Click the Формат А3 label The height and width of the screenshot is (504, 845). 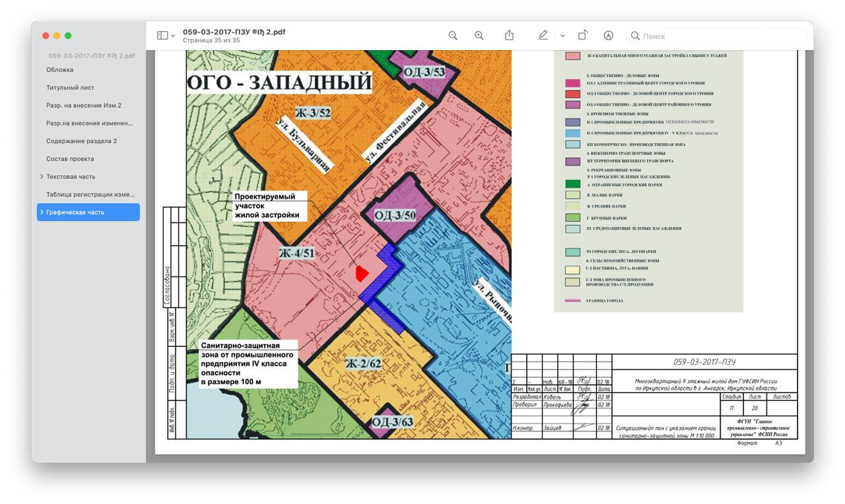[759, 443]
